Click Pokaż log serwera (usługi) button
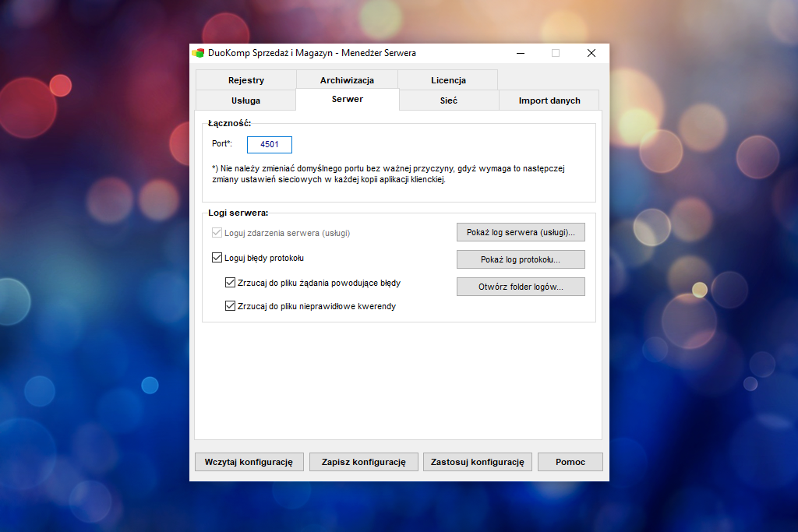The width and height of the screenshot is (798, 532). [x=521, y=232]
